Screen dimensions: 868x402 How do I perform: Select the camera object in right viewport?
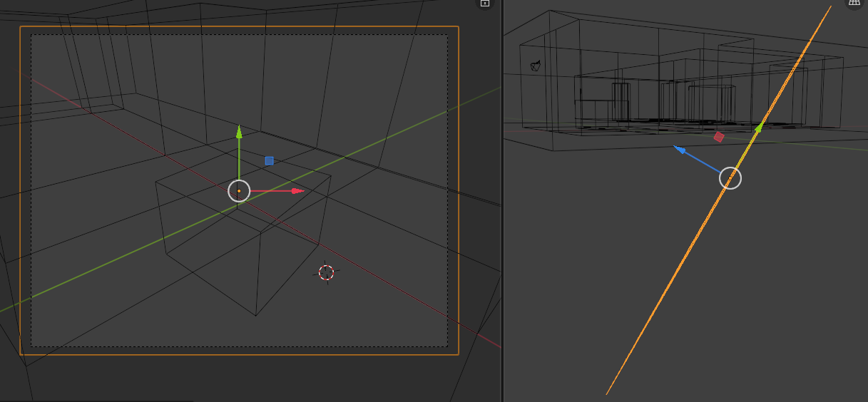coord(536,66)
